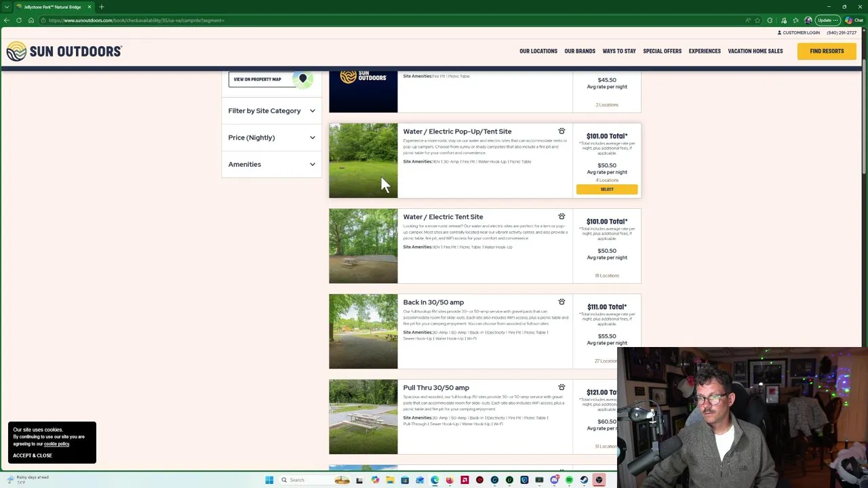The image size is (868, 488).
Task: Close the Jellystone Park browser tab
Action: pyautogui.click(x=89, y=7)
